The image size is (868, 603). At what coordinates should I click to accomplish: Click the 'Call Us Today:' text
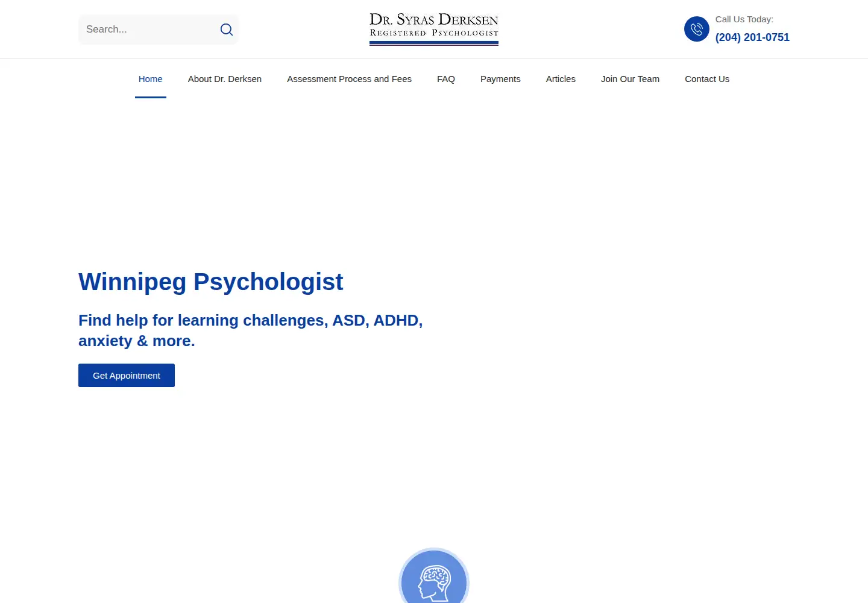click(744, 19)
